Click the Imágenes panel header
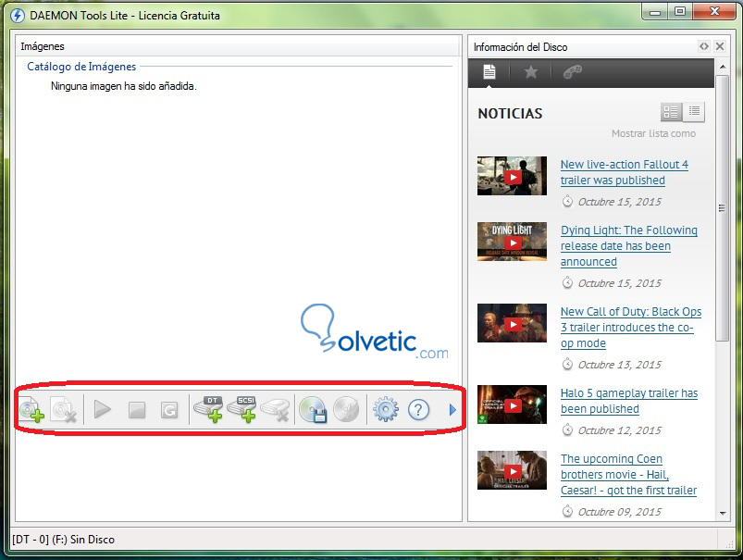This screenshot has width=743, height=560. click(239, 46)
